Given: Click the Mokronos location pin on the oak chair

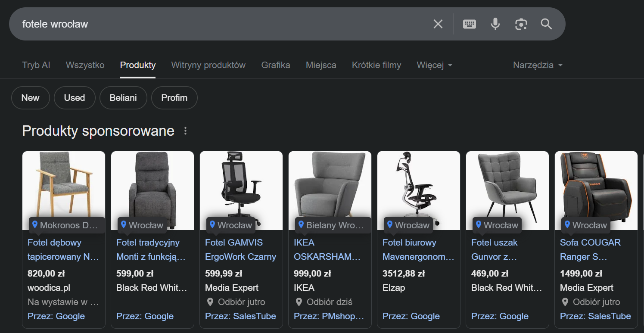Looking at the screenshot, I should point(35,224).
